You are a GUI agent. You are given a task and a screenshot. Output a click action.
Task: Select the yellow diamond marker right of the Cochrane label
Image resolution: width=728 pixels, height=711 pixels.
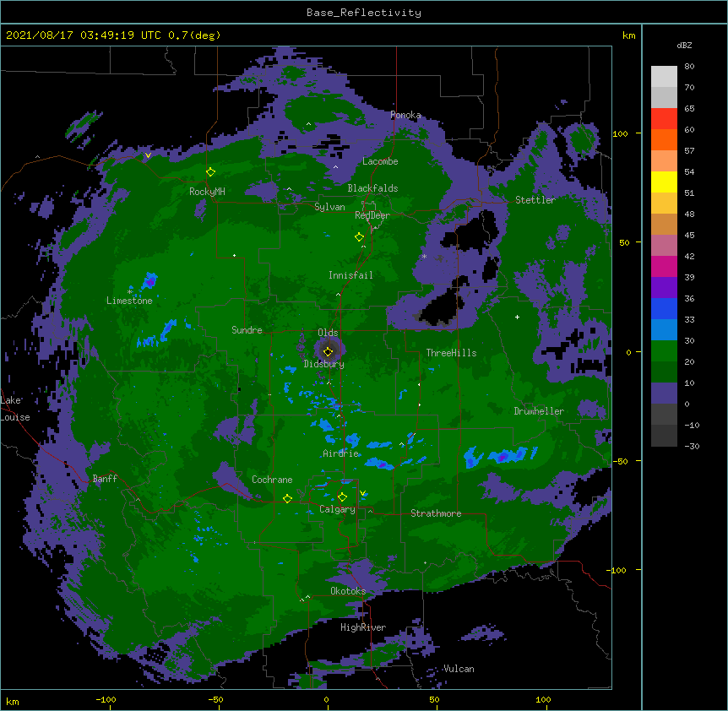coord(287,499)
